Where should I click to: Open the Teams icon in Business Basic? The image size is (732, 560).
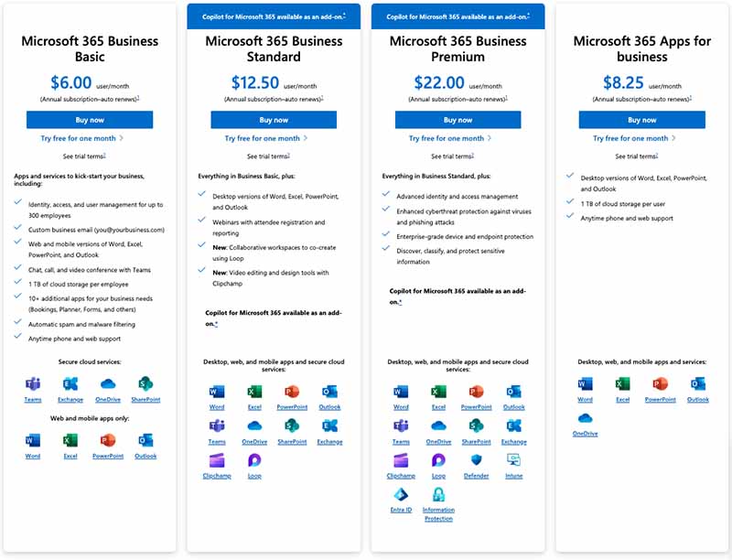click(x=33, y=384)
